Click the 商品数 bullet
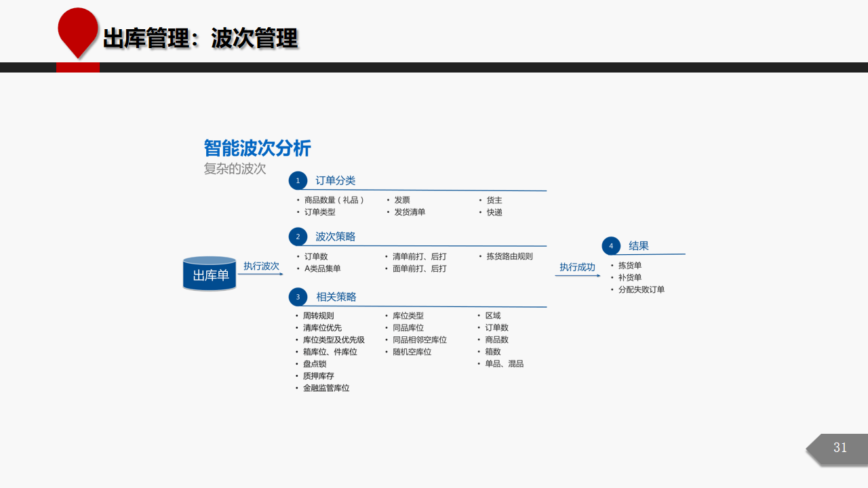868x488 pixels. [497, 340]
